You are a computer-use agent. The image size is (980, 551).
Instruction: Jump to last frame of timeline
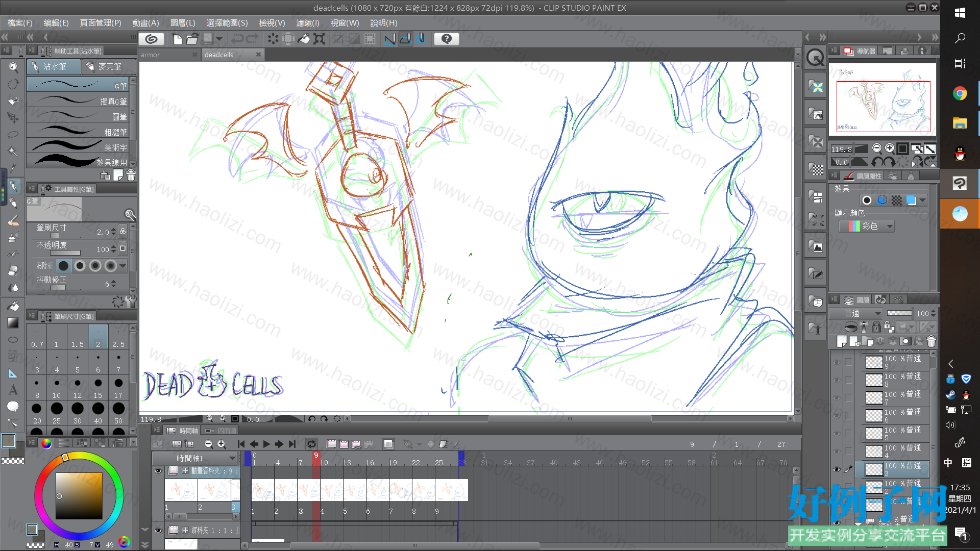point(292,444)
